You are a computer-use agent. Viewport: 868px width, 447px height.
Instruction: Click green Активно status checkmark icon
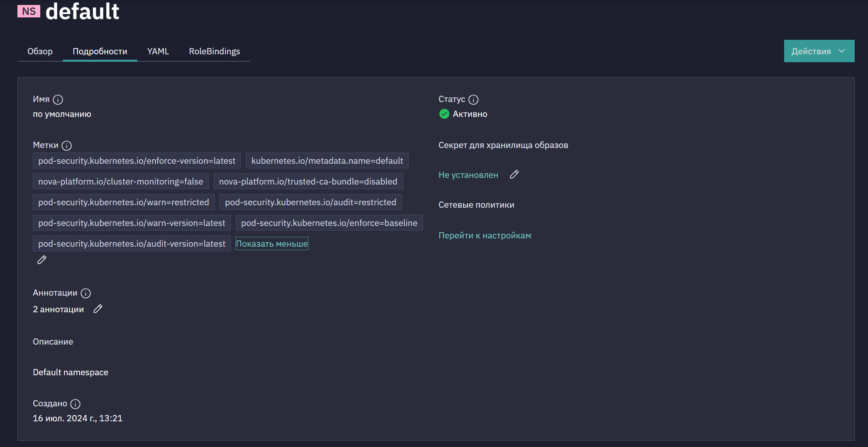click(444, 114)
